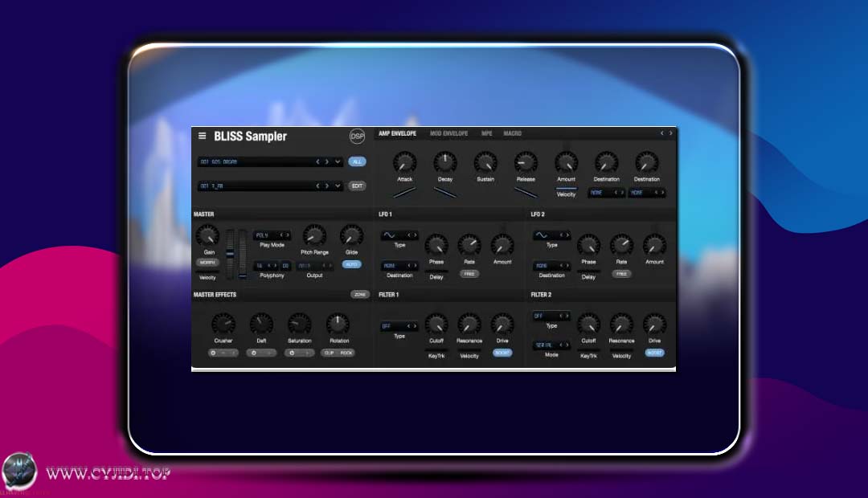Toggle the blue ALL button

point(357,161)
